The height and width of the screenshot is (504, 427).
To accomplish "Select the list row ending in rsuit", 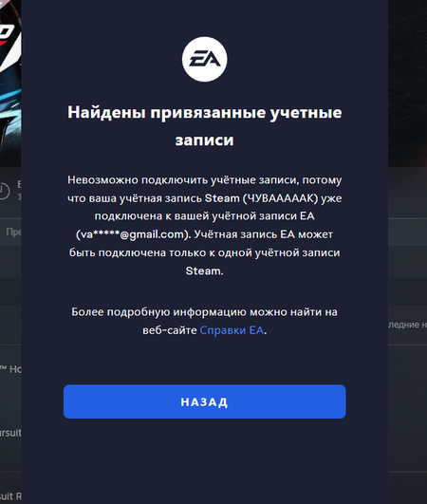I will (x=10, y=433).
